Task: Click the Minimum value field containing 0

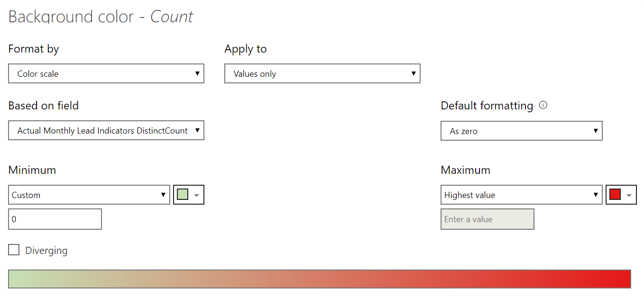Action: [x=55, y=219]
